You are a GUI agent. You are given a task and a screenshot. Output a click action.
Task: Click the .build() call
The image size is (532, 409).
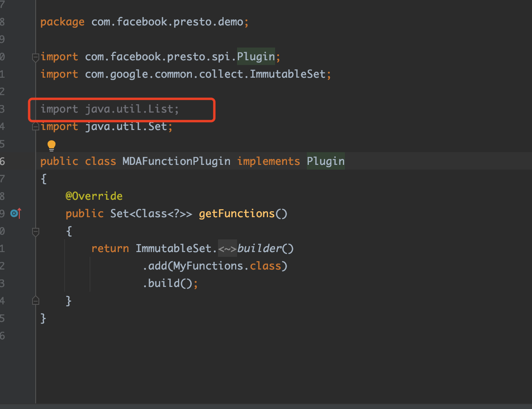(167, 283)
